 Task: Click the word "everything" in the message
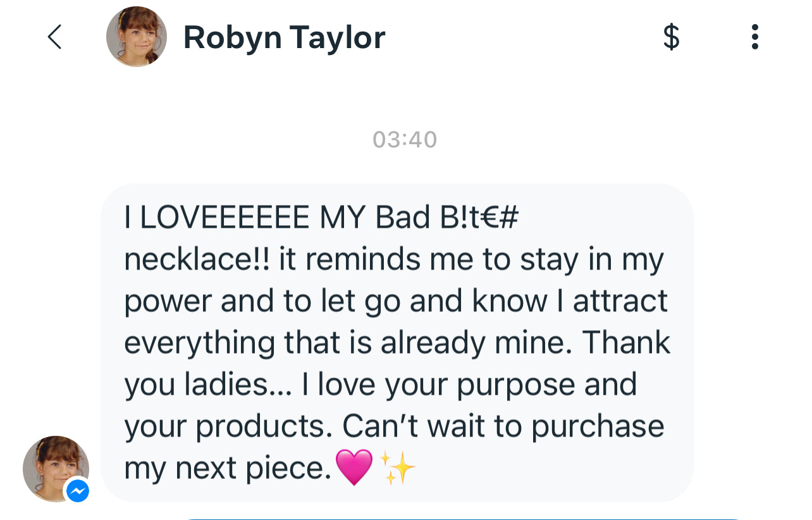199,344
